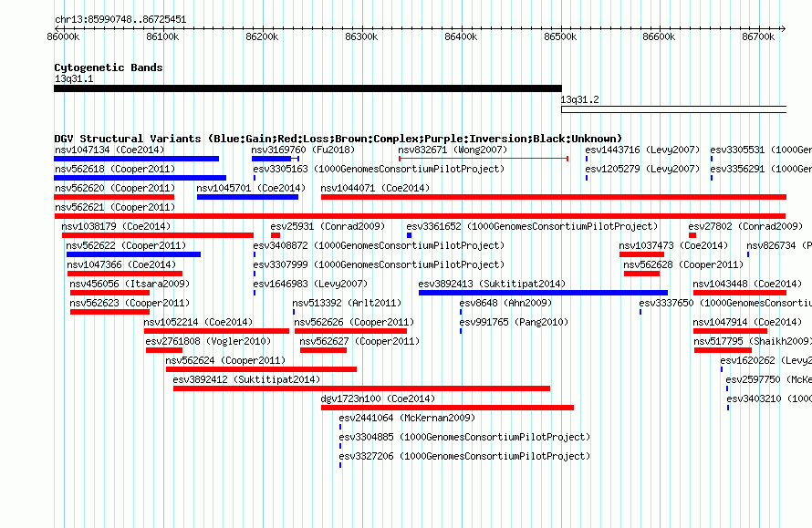The height and width of the screenshot is (528, 812).
Task: Click the 13q31.1 black cytogenetic band
Action: coord(307,88)
